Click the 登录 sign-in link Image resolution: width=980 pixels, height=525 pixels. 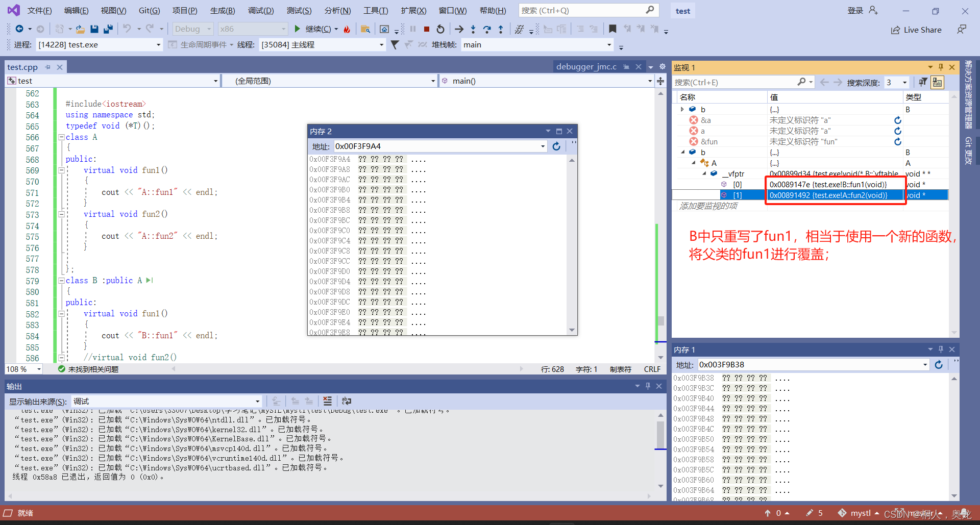(x=855, y=11)
